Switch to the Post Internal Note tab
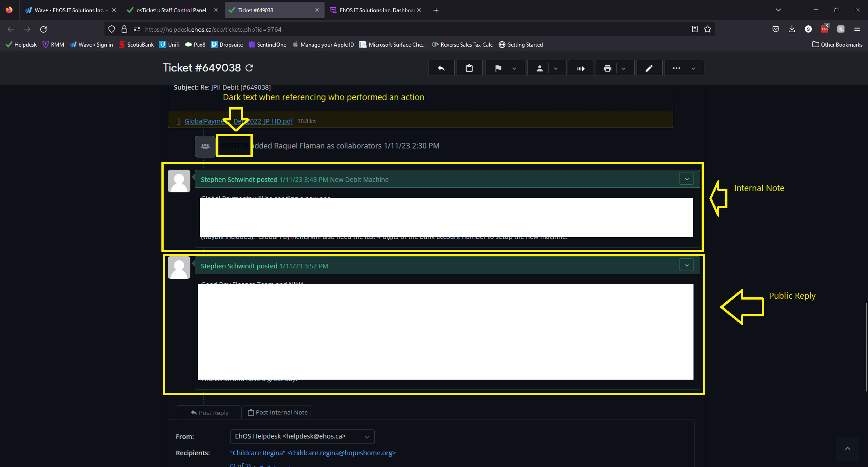 click(x=278, y=412)
